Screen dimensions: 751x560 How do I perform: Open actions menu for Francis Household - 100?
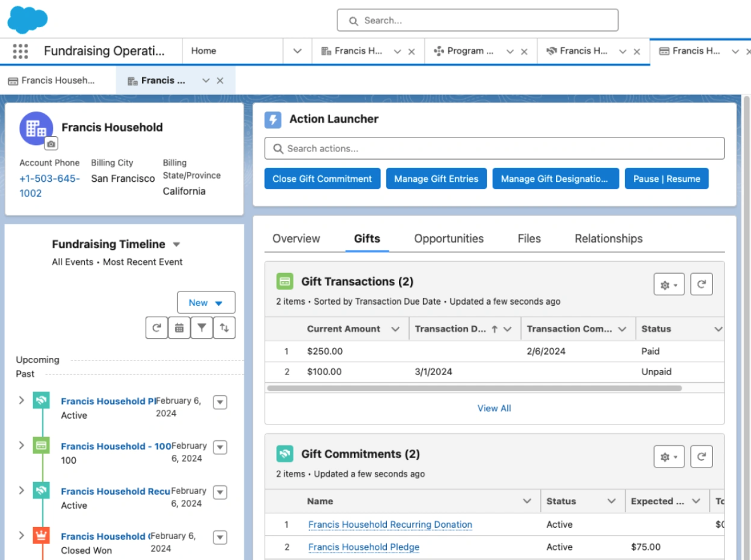click(220, 447)
